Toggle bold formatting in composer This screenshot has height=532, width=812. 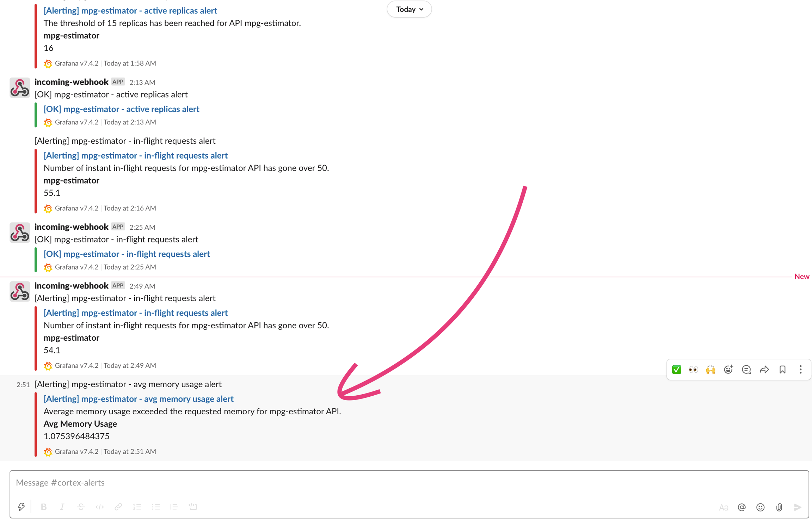point(44,507)
